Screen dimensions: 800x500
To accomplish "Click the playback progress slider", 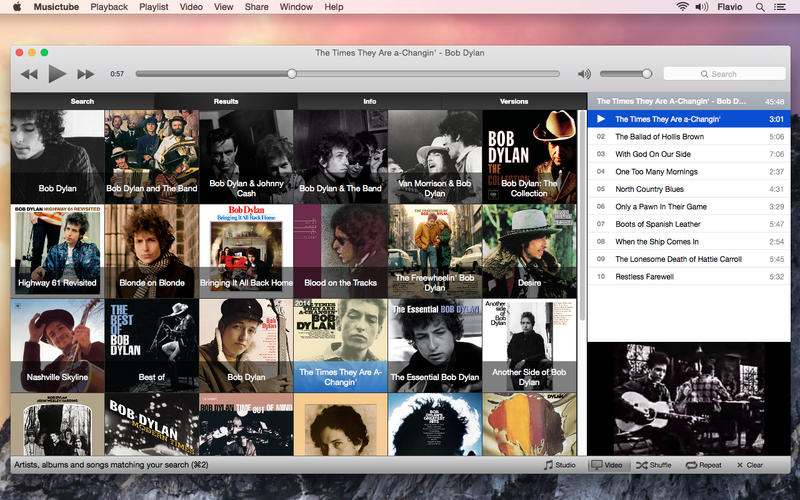I will tap(350, 73).
